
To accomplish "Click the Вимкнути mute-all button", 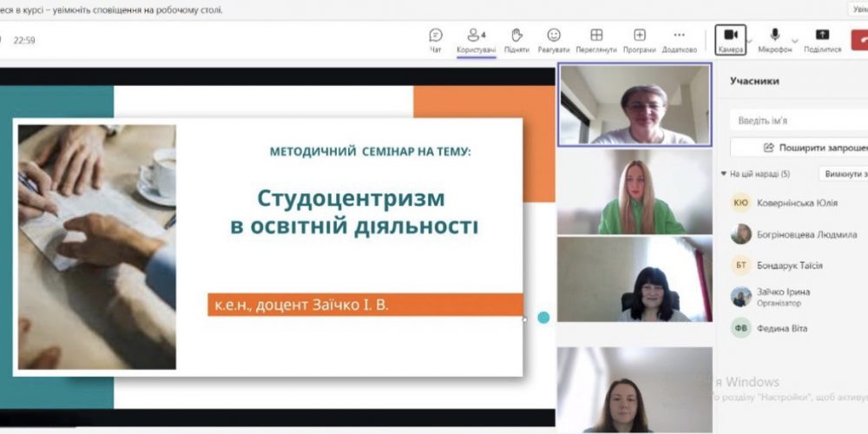I will tap(844, 174).
